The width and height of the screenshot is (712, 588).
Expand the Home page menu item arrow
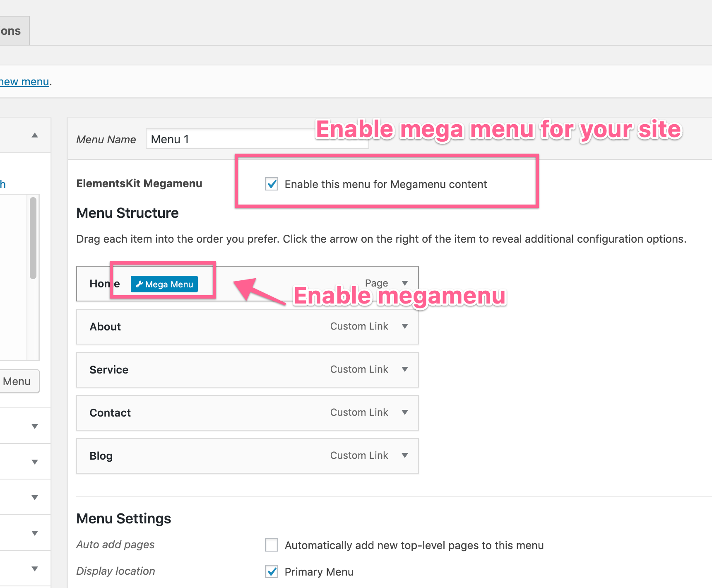405,283
